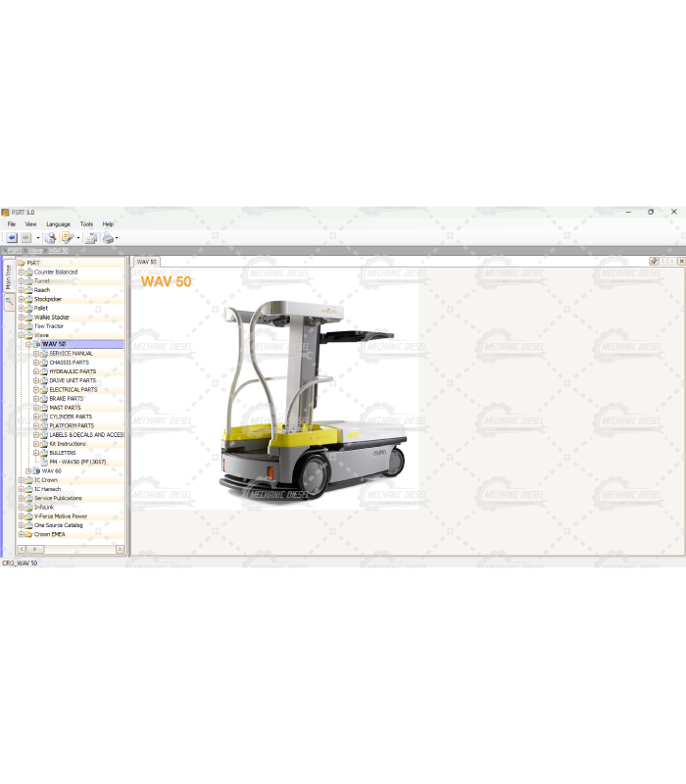Select SERVICE MANUAL in the tree
The height and width of the screenshot is (784, 686).
pos(71,354)
